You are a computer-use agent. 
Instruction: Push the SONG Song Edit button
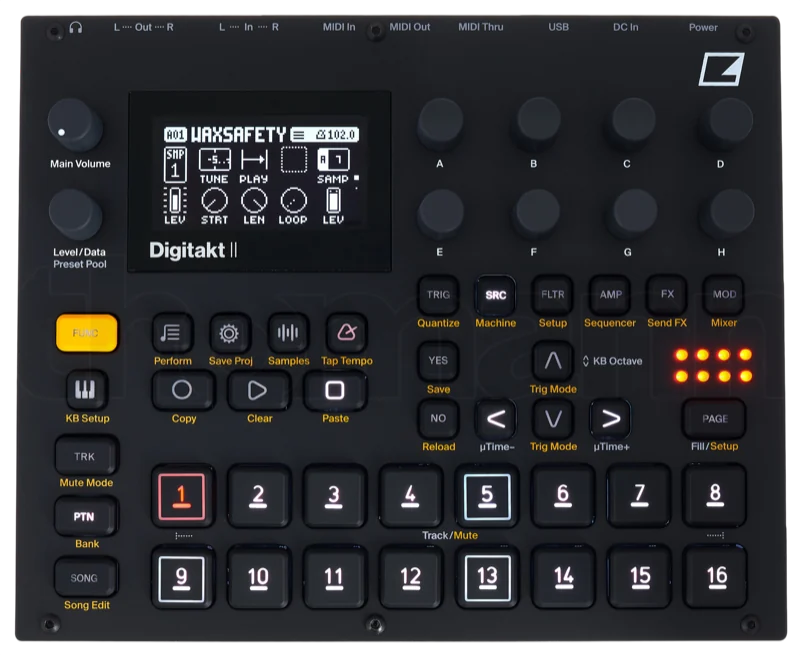coord(85,578)
